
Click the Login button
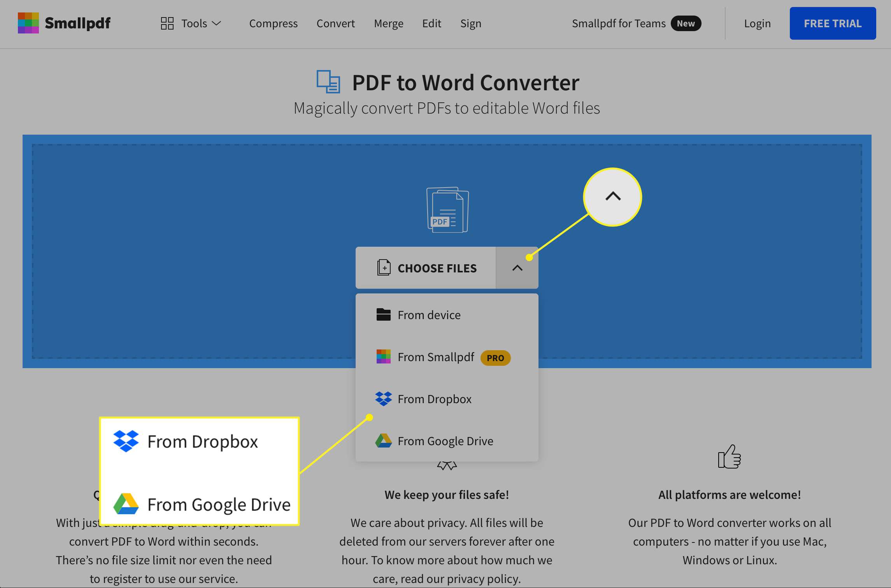click(x=757, y=22)
